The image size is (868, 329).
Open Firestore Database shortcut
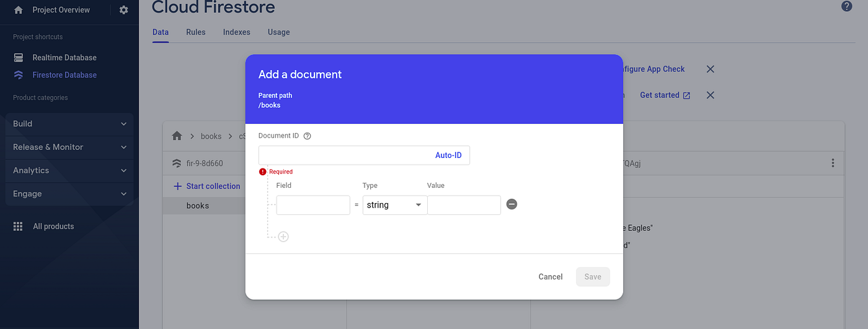(x=64, y=75)
